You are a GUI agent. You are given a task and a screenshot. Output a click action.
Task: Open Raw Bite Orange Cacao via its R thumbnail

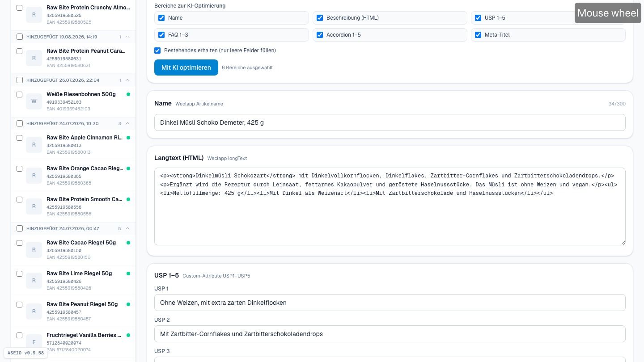tap(34, 176)
